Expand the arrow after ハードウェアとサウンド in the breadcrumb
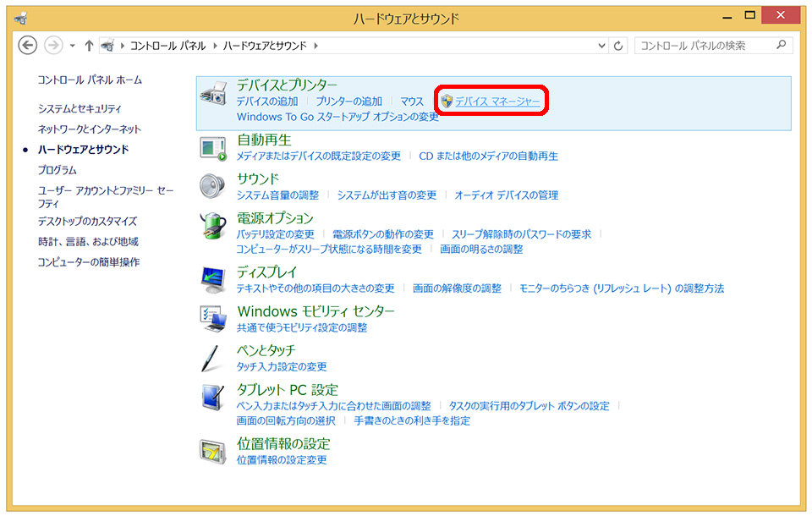Image resolution: width=812 pixels, height=516 pixels. [x=315, y=46]
